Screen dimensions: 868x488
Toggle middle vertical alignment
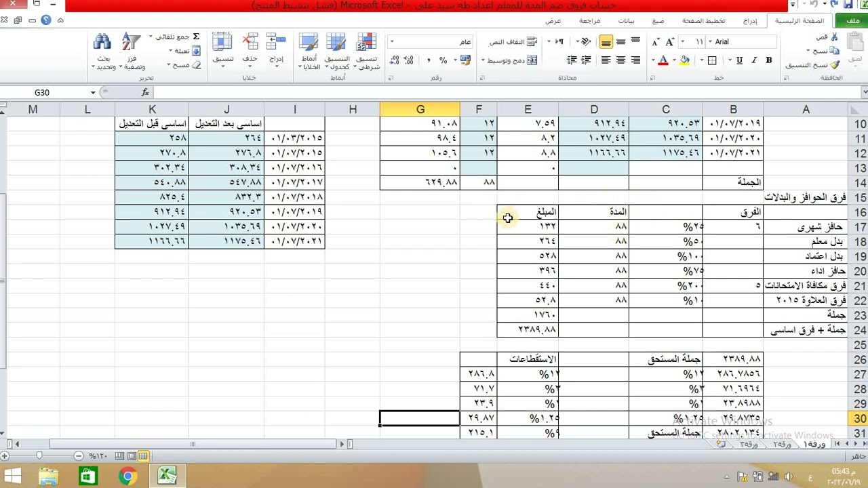point(620,42)
